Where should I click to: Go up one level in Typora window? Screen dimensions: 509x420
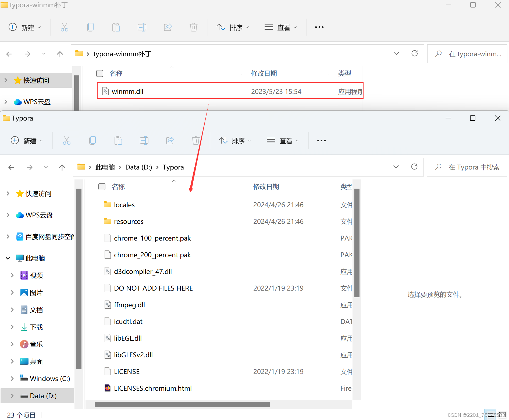click(x=62, y=167)
